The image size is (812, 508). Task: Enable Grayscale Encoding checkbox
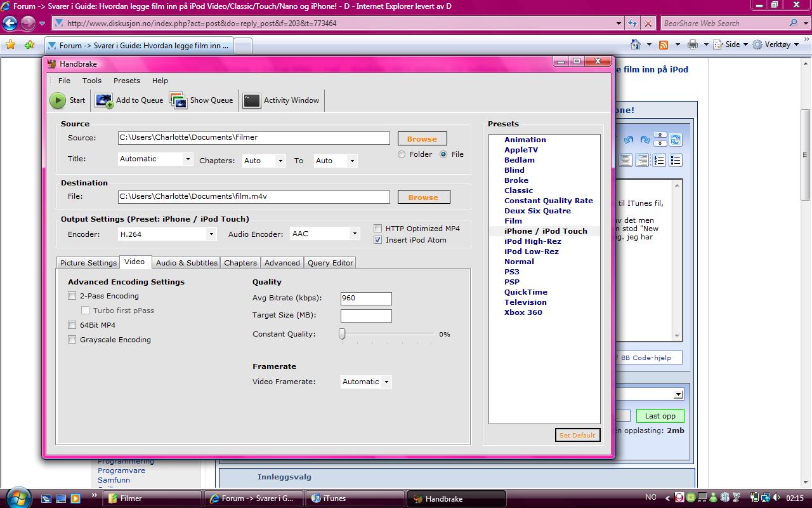72,340
